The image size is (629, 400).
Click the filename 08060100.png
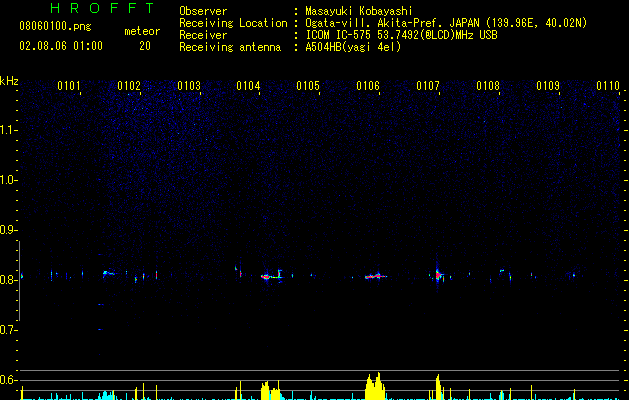click(x=55, y=27)
